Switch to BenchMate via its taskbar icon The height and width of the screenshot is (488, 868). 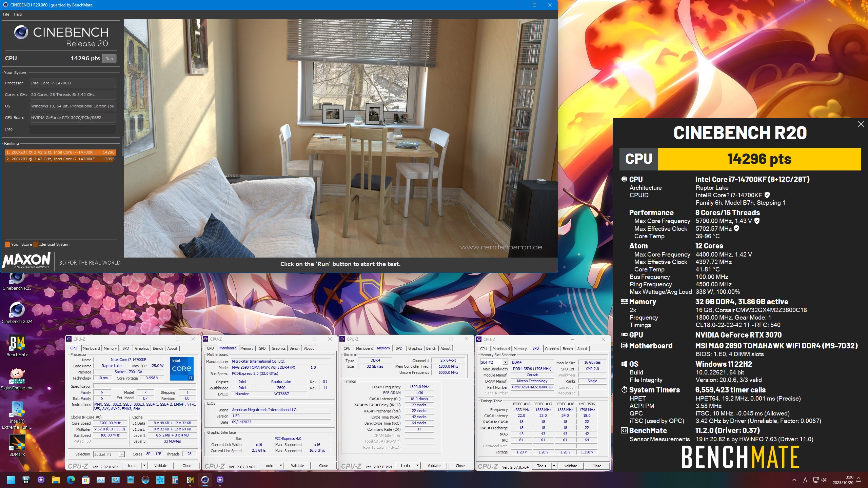point(190,480)
